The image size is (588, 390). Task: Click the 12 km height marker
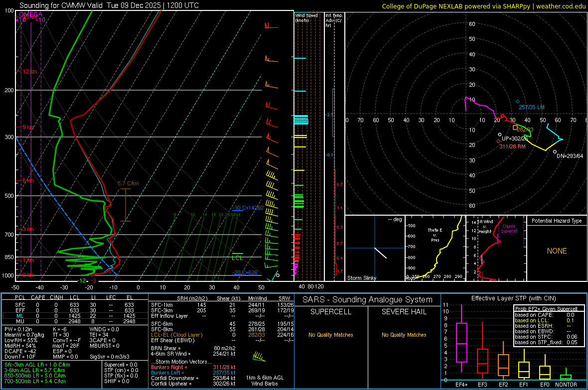(x=30, y=71)
